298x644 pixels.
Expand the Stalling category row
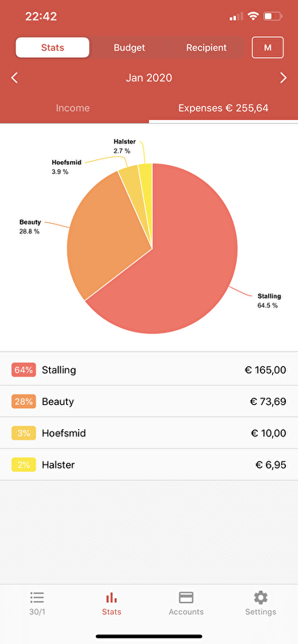149,369
